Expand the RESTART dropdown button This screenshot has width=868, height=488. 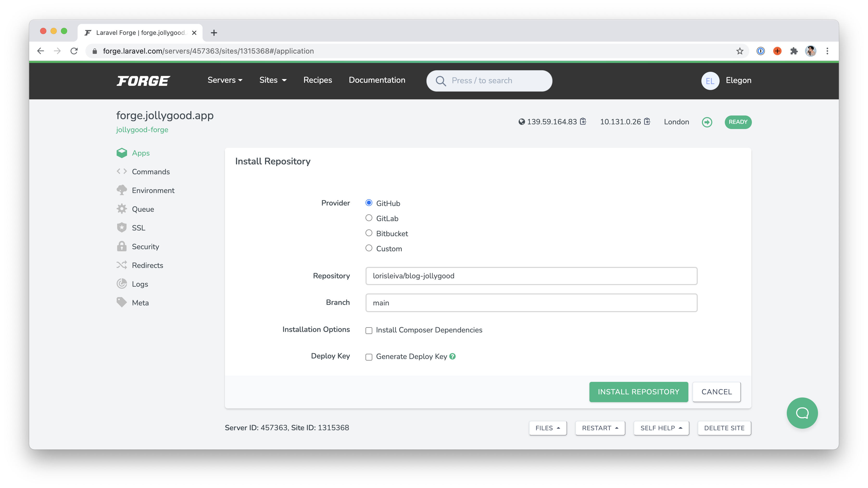[600, 428]
